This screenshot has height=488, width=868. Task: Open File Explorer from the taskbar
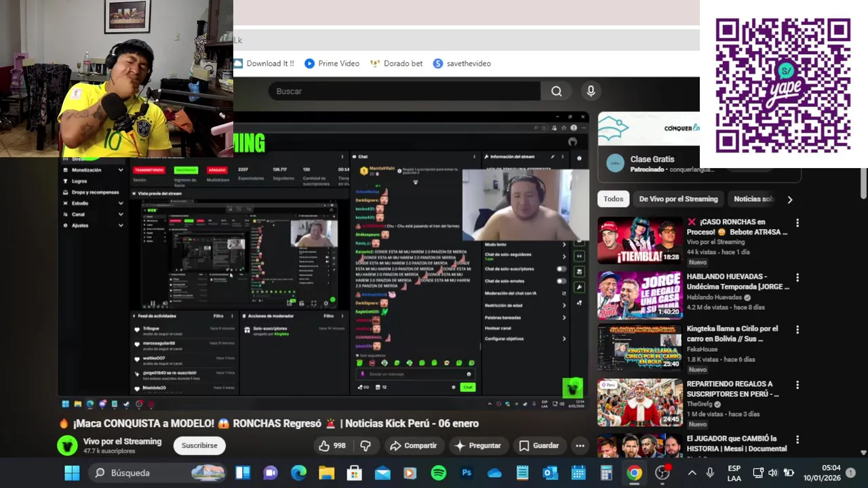pos(327,472)
